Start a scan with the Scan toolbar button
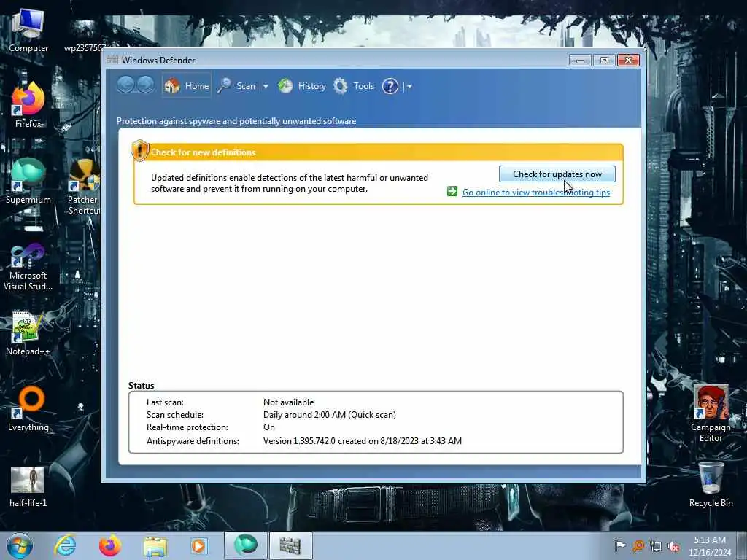The image size is (747, 560). [x=237, y=86]
